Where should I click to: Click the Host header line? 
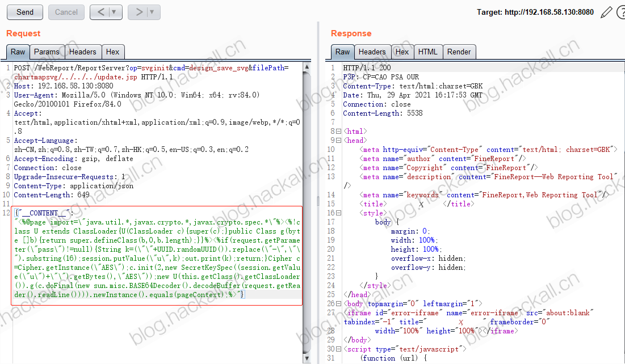64,86
